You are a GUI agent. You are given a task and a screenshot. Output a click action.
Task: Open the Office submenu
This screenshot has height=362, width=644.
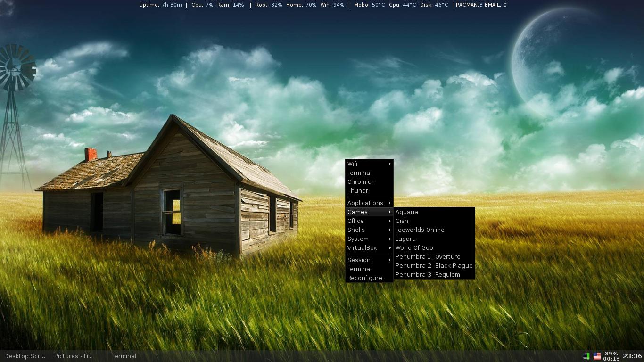click(369, 221)
